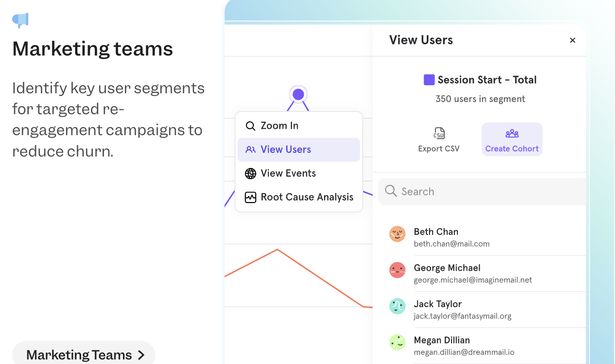Click the Export CSV file icon

pos(439,133)
